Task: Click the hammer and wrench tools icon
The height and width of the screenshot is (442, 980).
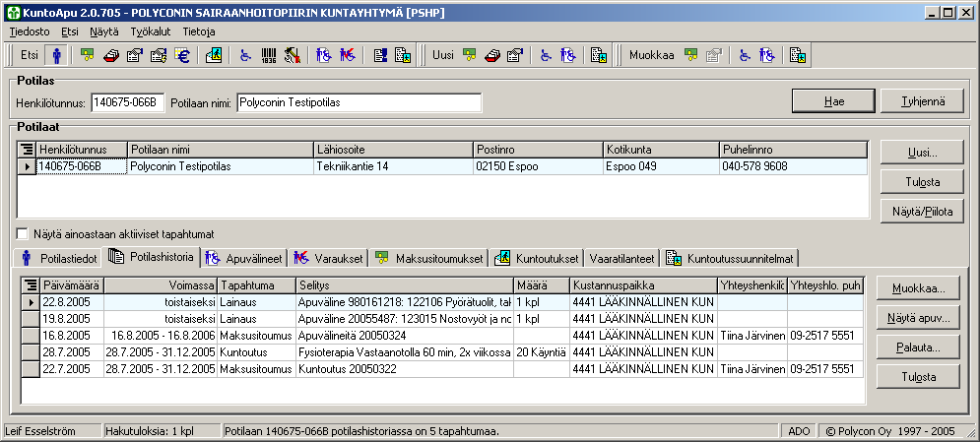Action: click(x=292, y=55)
